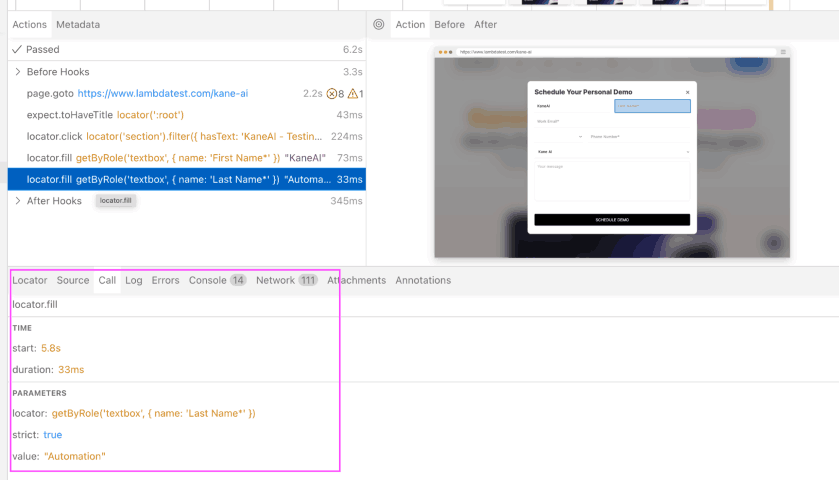Viewport: 839px width, 480px height.
Task: Open the Kane AI dropdown in snapshot
Action: [x=612, y=152]
